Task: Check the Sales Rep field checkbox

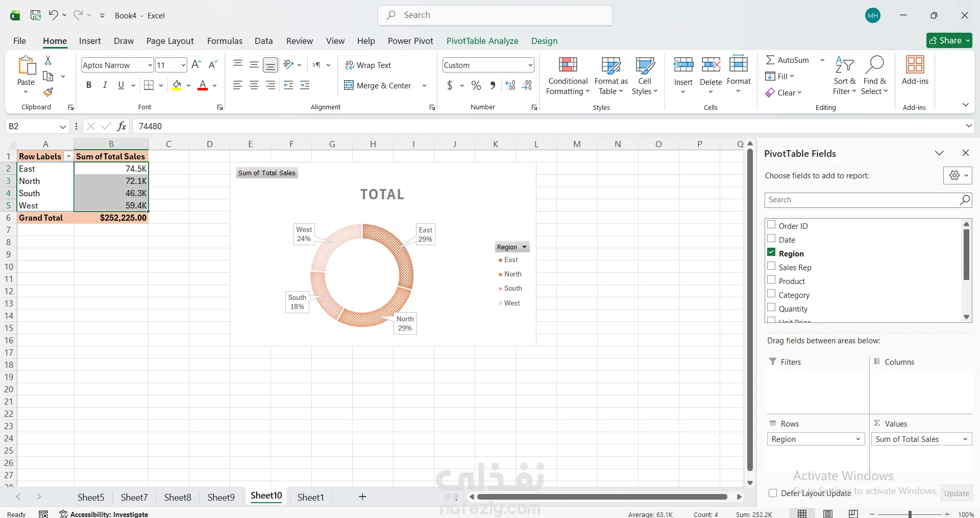Action: coord(771,266)
